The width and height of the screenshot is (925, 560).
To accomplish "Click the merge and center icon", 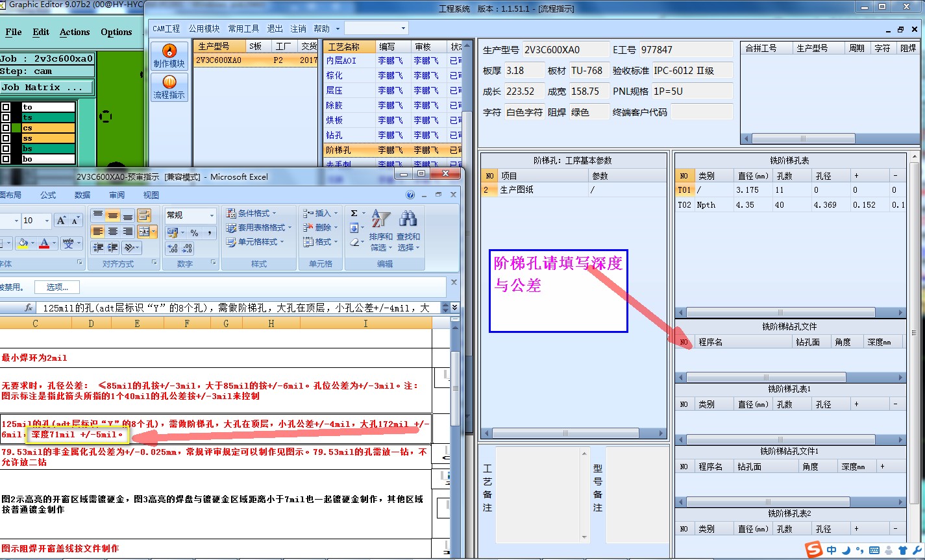I will point(144,232).
